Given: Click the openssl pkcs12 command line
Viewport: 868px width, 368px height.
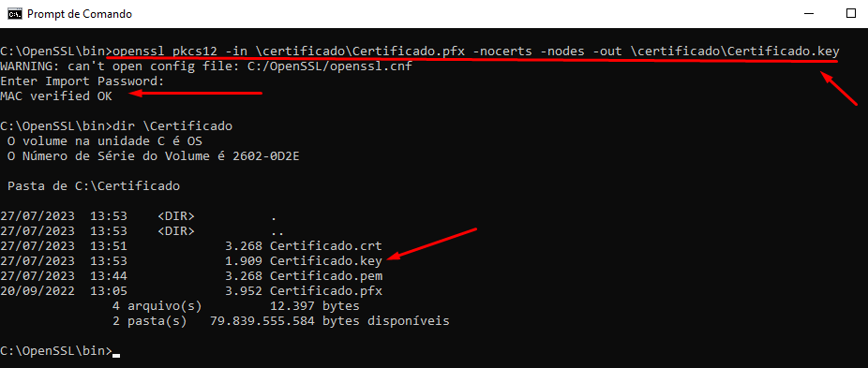Looking at the screenshot, I should pyautogui.click(x=420, y=52).
